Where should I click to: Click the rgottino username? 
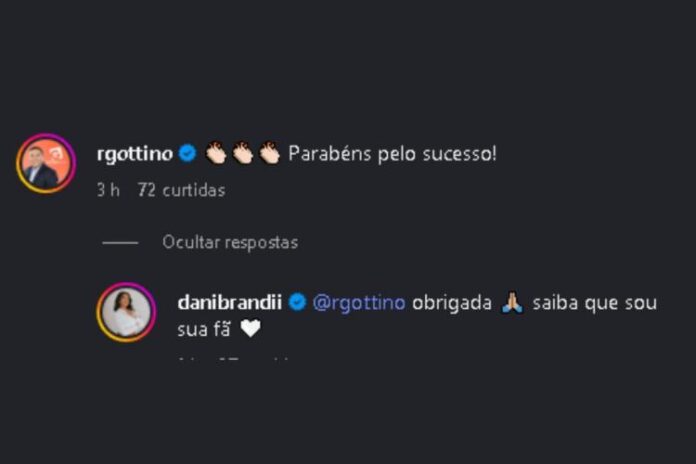pyautogui.click(x=135, y=154)
